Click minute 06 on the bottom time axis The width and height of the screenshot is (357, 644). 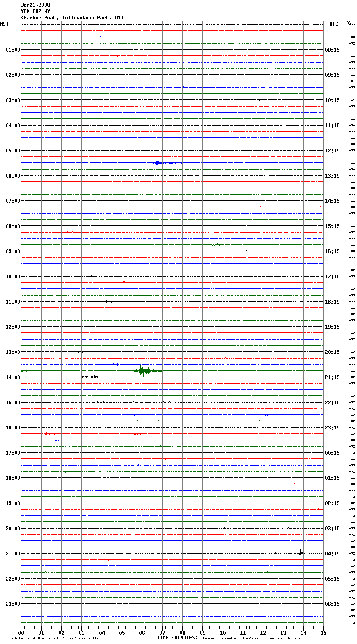pyautogui.click(x=142, y=633)
